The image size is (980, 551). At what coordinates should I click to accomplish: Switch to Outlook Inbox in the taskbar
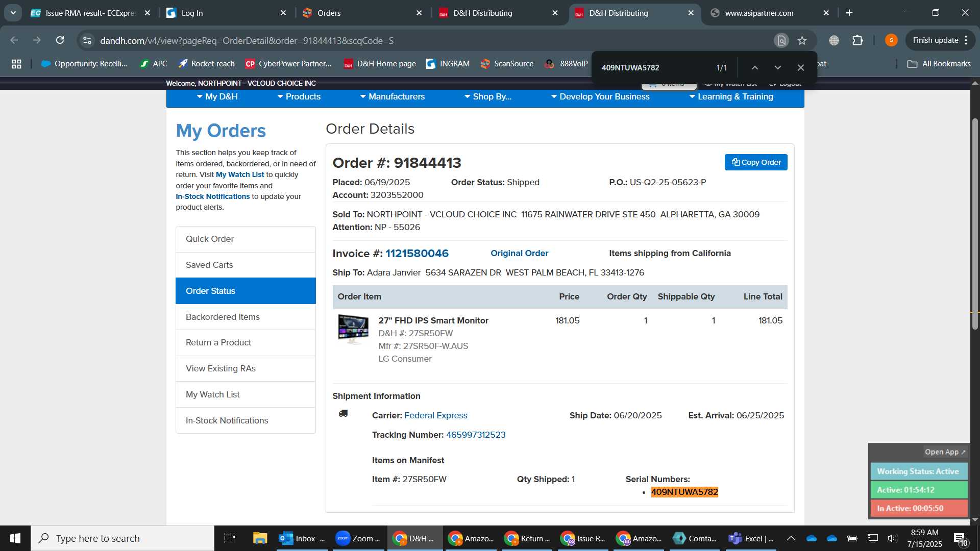[x=302, y=538]
